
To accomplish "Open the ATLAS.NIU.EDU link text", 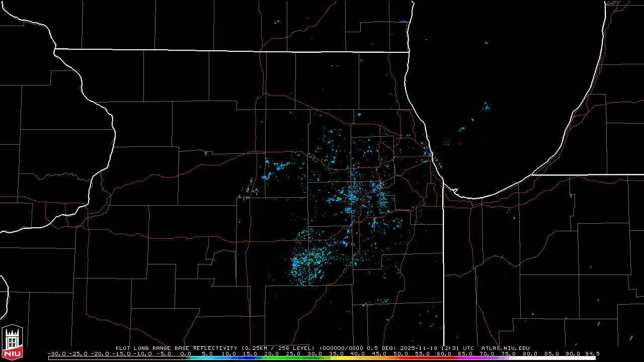I will click(x=505, y=348).
